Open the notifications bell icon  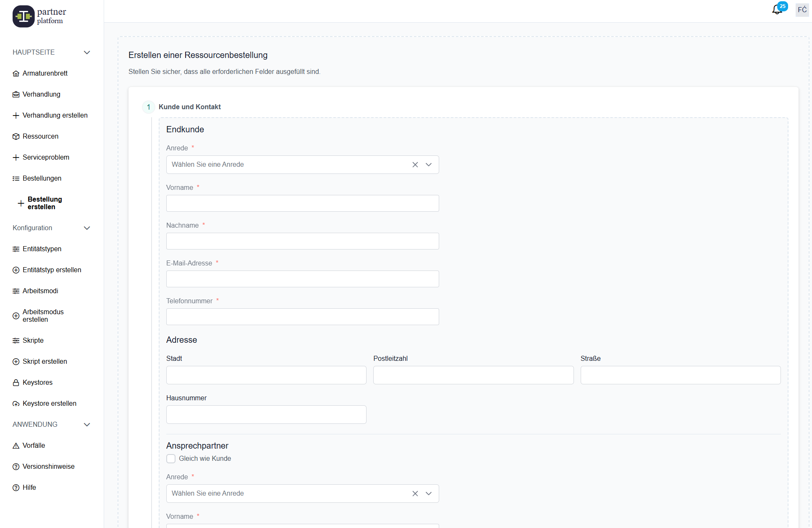coord(777,10)
